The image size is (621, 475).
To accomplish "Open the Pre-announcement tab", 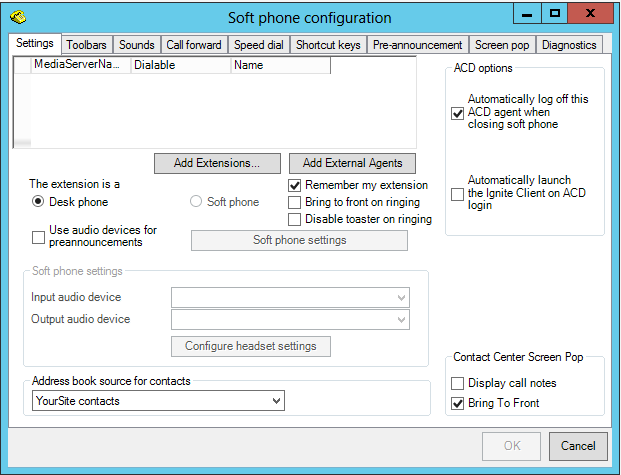I will 417,45.
